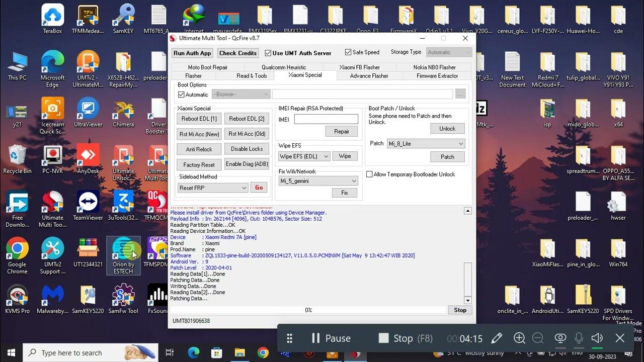Viewport: 644px width, 362px height.
Task: Open hwser desktop file icon
Action: (x=618, y=206)
